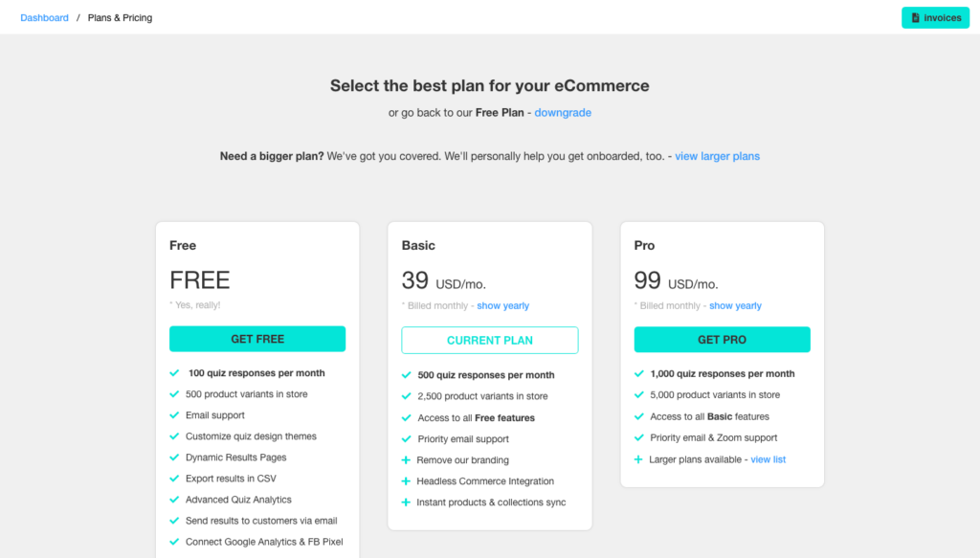Click checkmark next to Priority email support
This screenshot has width=980, height=558.
tap(406, 438)
